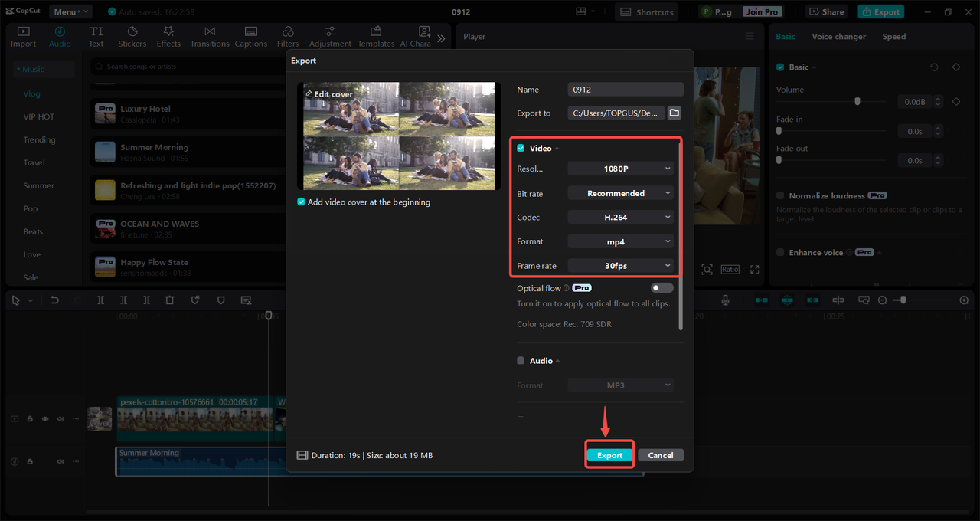980x521 pixels.
Task: Click the player panel hamburger menu icon
Action: click(x=750, y=36)
